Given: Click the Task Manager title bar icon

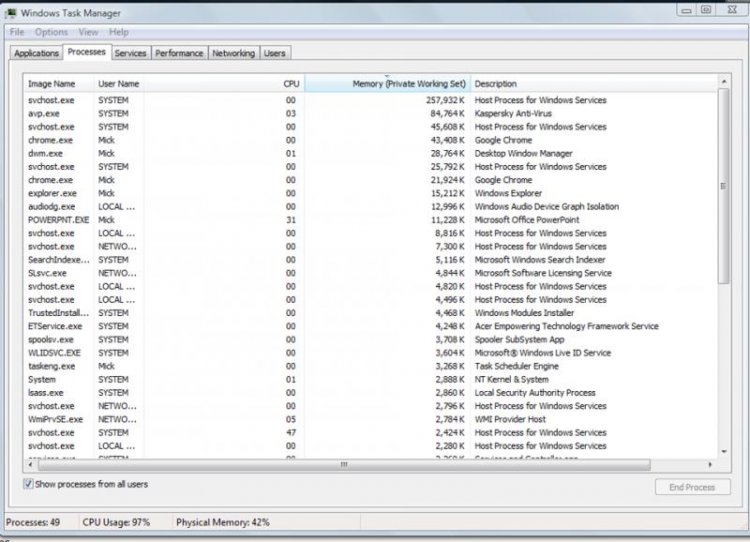Looking at the screenshot, I should pos(11,13).
